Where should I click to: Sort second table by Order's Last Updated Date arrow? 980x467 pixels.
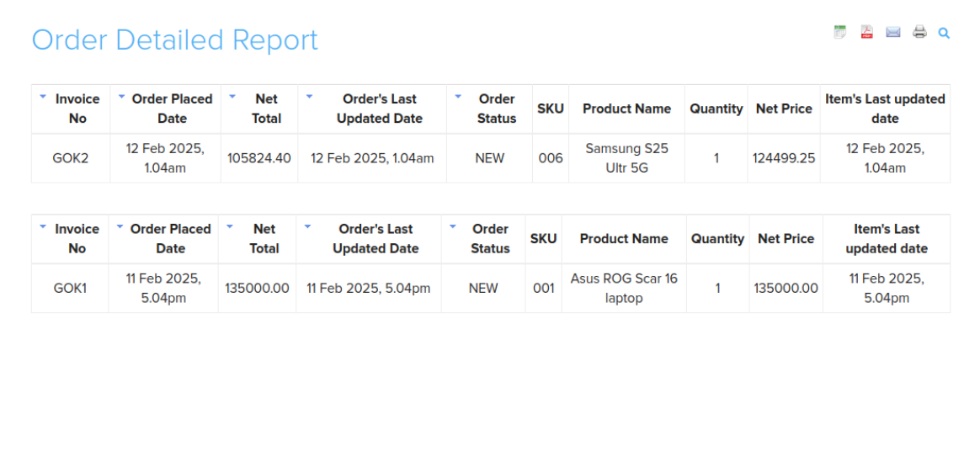pyautogui.click(x=307, y=227)
